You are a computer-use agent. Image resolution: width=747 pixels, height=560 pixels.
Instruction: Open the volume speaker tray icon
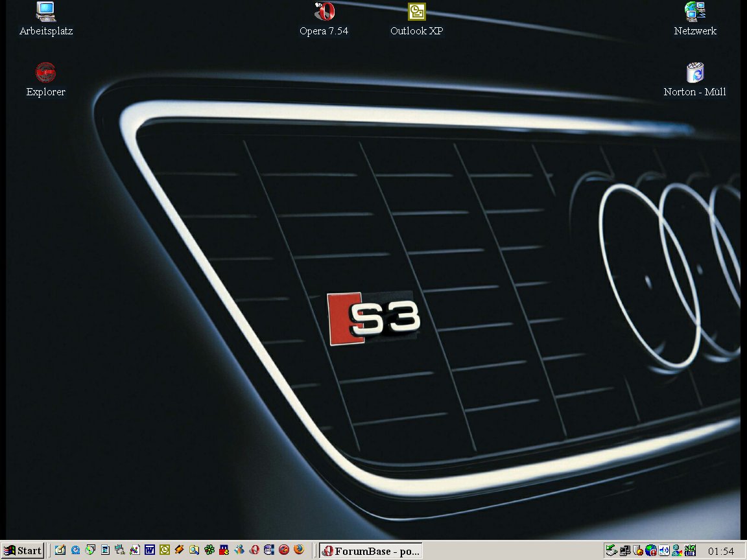click(663, 550)
